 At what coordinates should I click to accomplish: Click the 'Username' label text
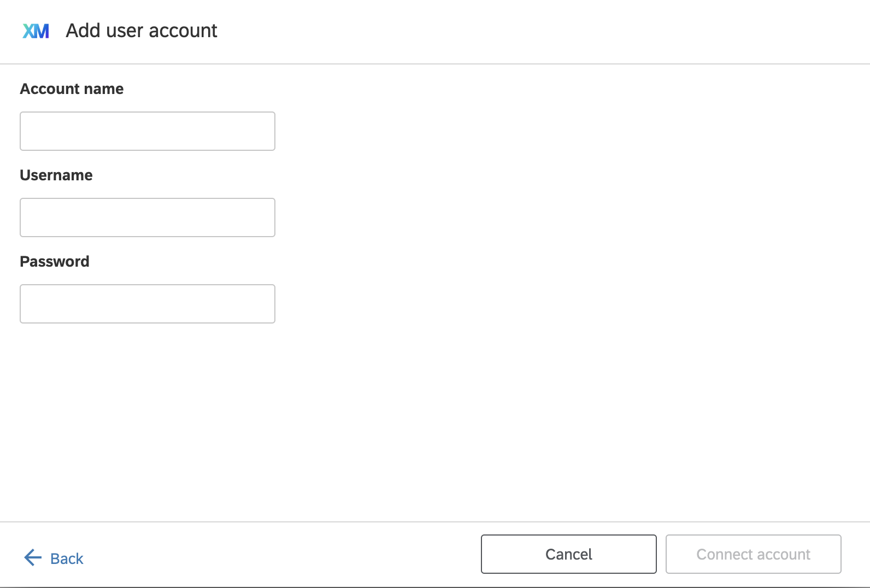click(56, 175)
